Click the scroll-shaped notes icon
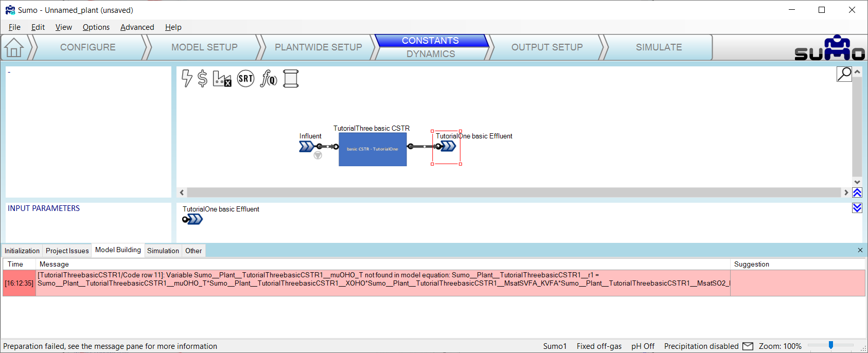Image resolution: width=868 pixels, height=353 pixels. click(x=291, y=78)
